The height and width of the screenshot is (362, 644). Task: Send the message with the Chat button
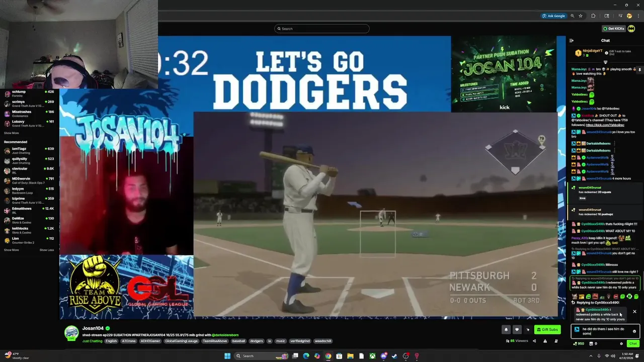pyautogui.click(x=633, y=344)
